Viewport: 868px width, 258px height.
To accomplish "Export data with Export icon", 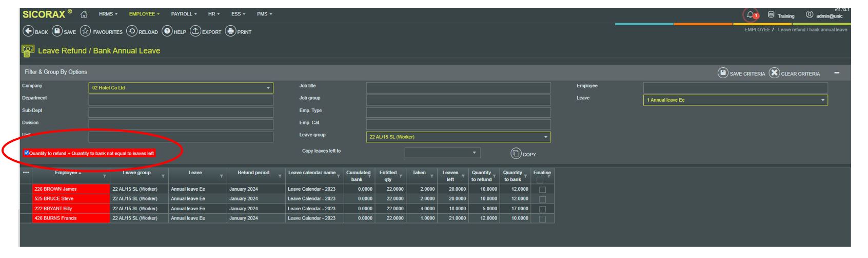I will [195, 31].
